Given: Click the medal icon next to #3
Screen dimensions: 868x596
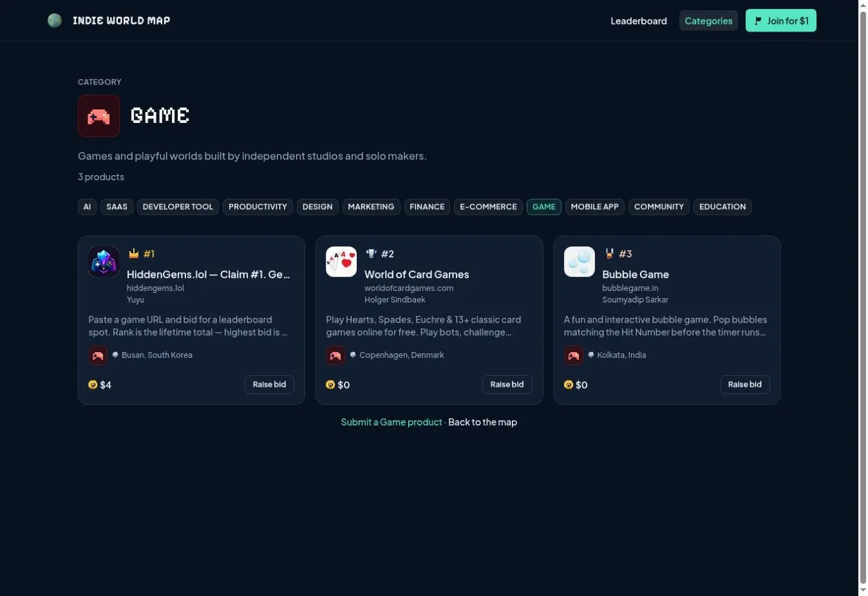Looking at the screenshot, I should point(609,254).
